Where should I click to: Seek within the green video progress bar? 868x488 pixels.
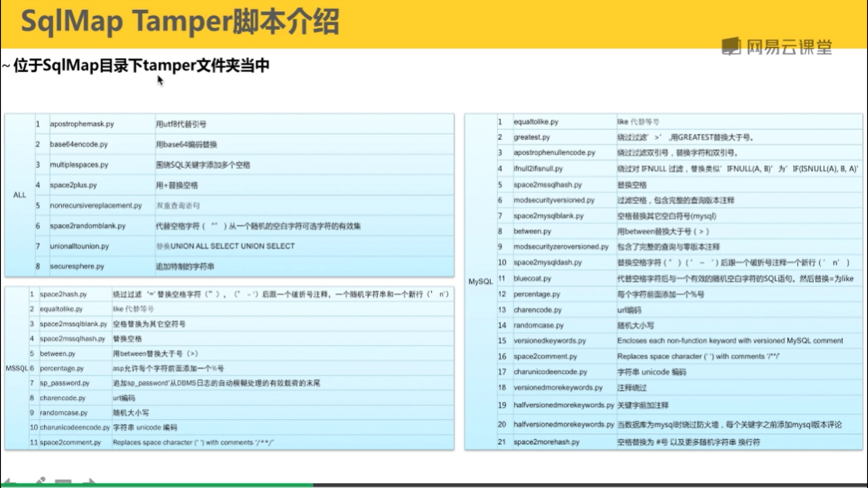tap(156, 485)
